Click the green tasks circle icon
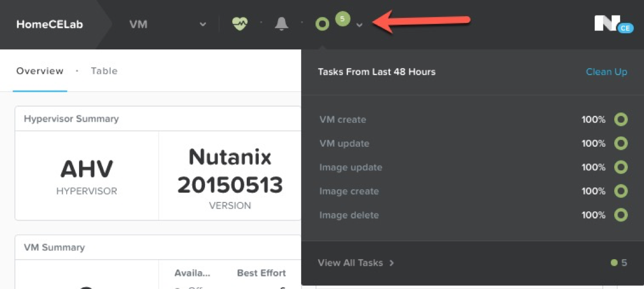Viewport: 644px width, 289px height. (322, 24)
